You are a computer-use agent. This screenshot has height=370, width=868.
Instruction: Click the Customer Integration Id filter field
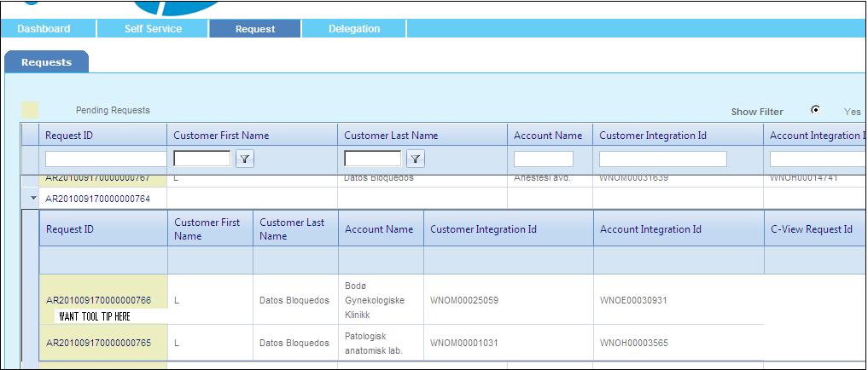pyautogui.click(x=663, y=159)
